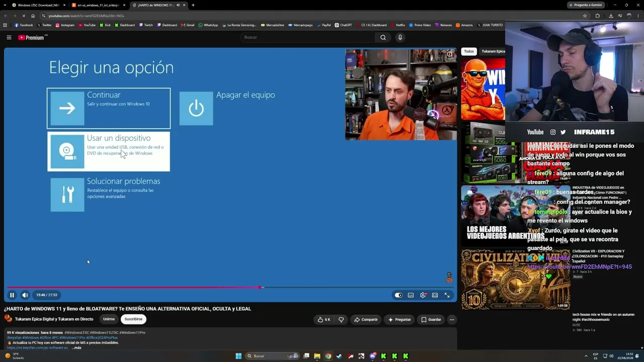Open the Kick bookmark
Image resolution: width=644 pixels, height=362 pixels.
coord(105,25)
